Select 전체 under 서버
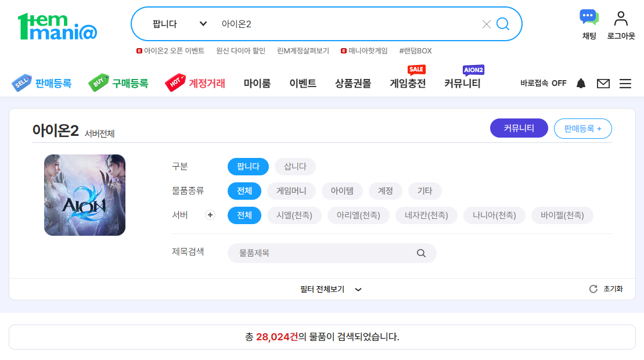 [244, 215]
